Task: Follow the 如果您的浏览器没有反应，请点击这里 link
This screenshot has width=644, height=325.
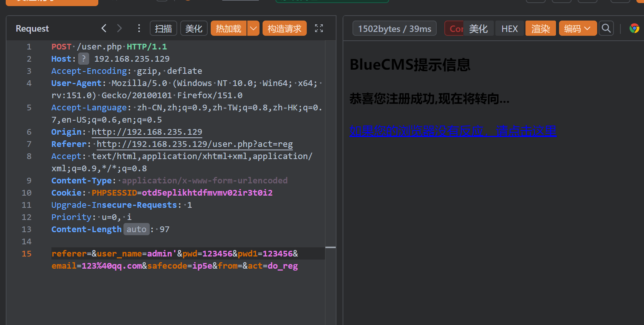Action: coord(453,131)
